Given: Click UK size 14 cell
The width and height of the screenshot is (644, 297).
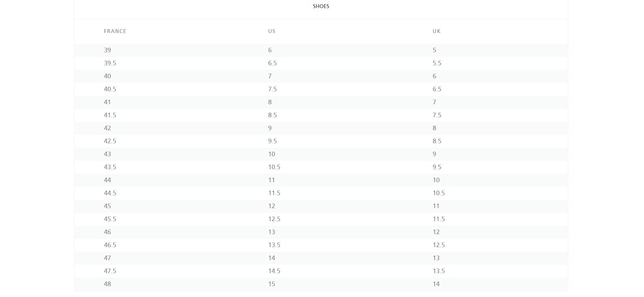Looking at the screenshot, I should pos(436,284).
